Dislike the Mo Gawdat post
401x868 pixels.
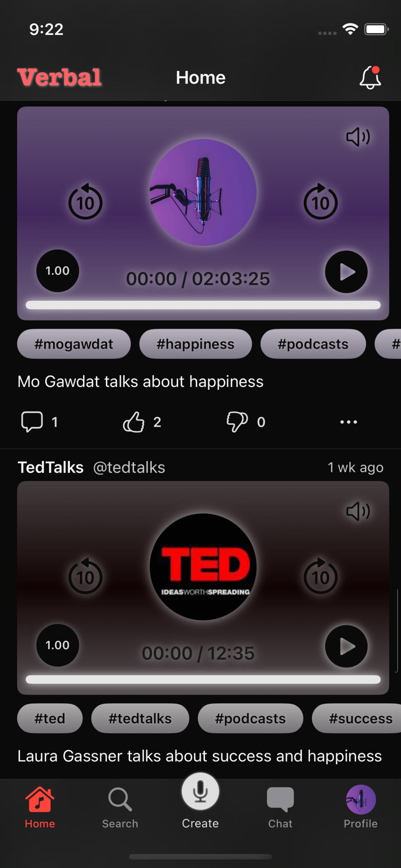[x=246, y=422]
